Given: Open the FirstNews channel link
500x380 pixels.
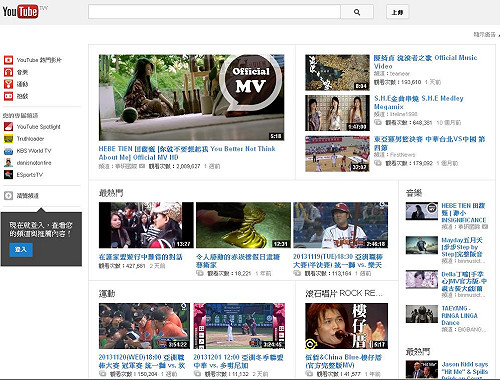Looking at the screenshot, I should (402, 155).
